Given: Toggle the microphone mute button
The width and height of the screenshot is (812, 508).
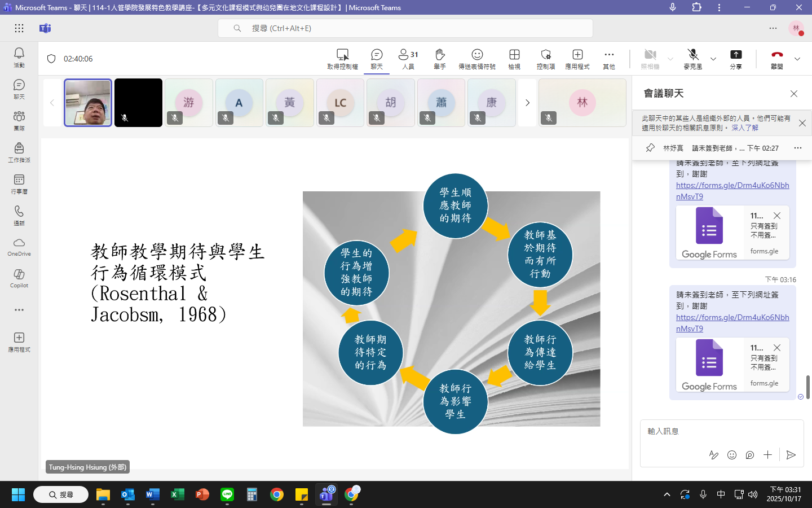Looking at the screenshot, I should pos(693,58).
